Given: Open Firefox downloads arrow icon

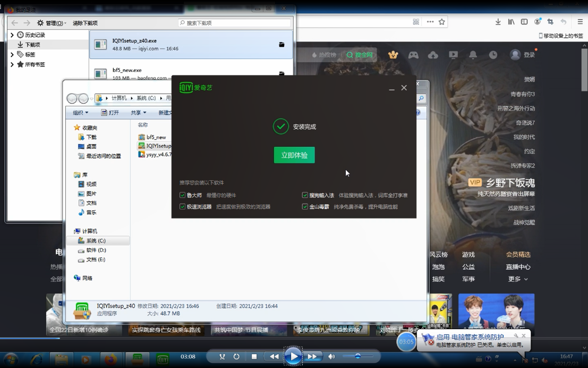Looking at the screenshot, I should pyautogui.click(x=498, y=22).
